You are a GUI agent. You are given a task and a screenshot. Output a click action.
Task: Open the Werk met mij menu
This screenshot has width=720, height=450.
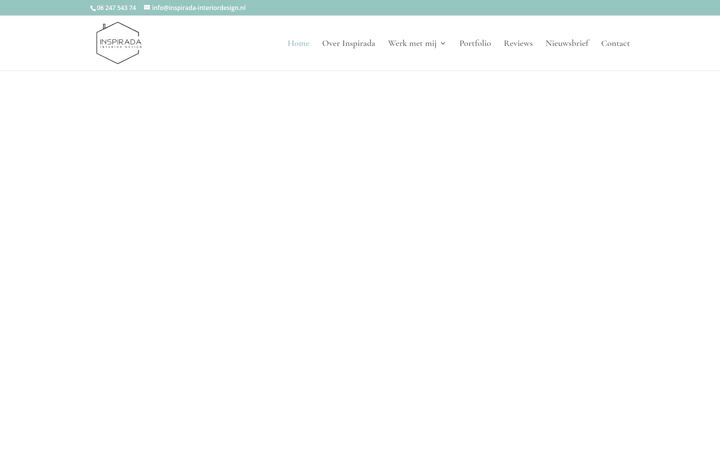tap(412, 43)
